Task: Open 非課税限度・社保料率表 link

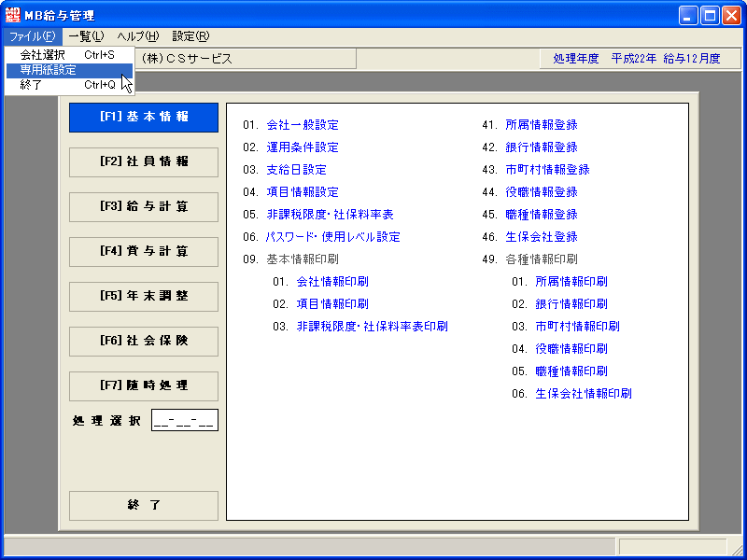Action: coord(331,215)
